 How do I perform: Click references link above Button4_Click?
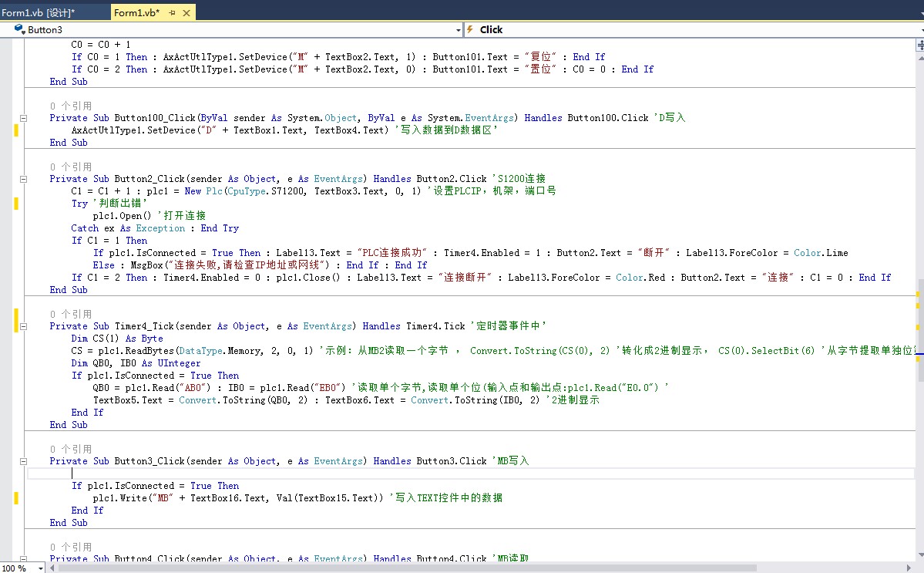click(x=71, y=547)
